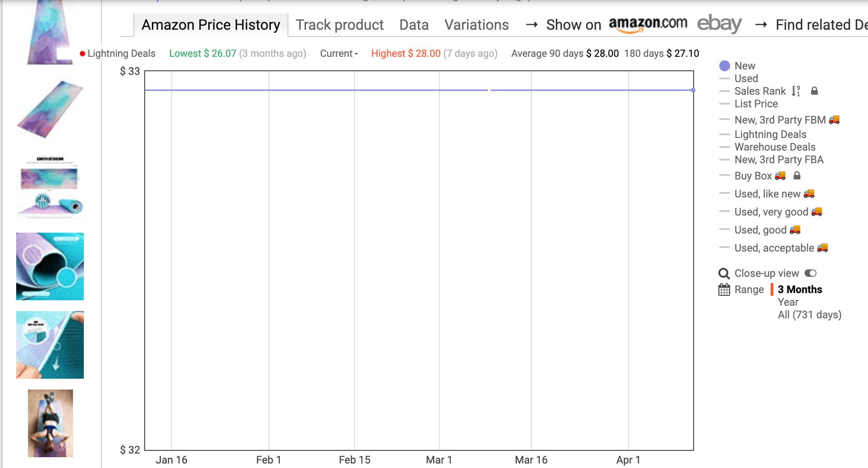The width and height of the screenshot is (868, 468).
Task: Open the eBay logo link
Action: [719, 24]
